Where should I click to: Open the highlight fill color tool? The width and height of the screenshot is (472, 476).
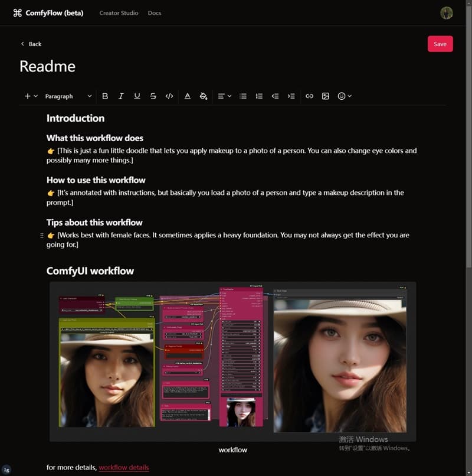click(x=204, y=96)
